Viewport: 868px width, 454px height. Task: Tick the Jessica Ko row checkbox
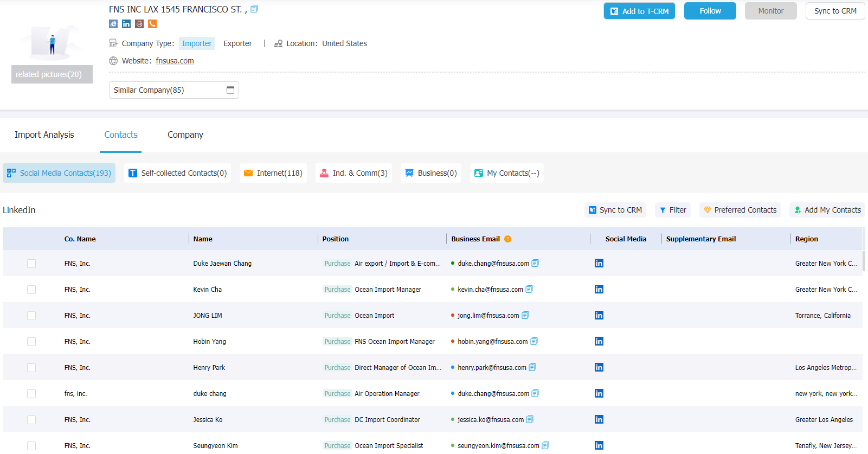click(31, 420)
